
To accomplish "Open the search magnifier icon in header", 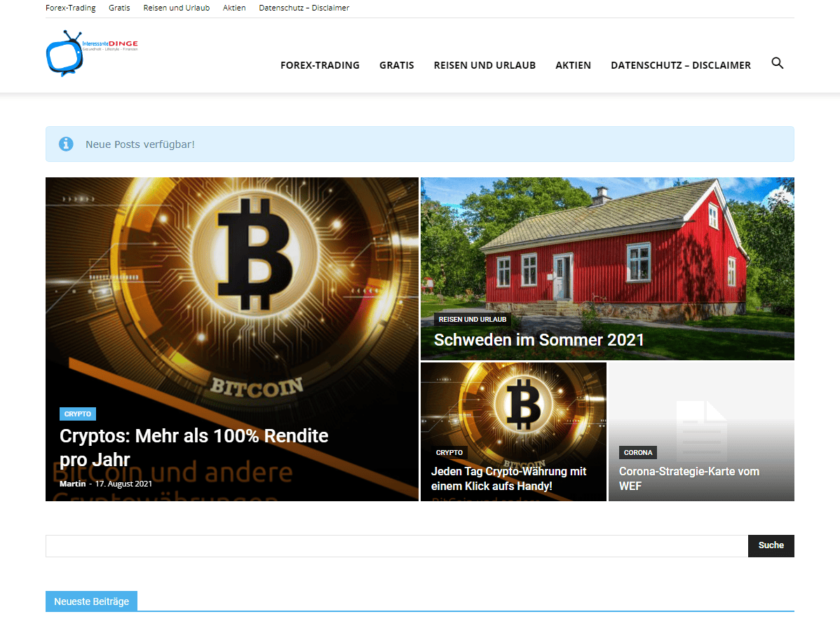I will 778,63.
